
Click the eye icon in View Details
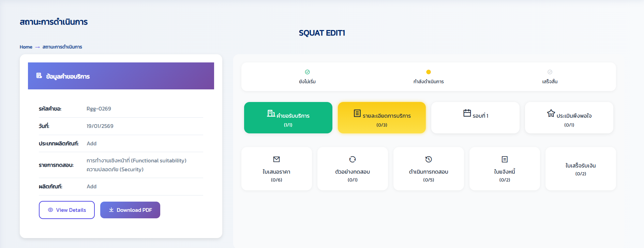pos(50,210)
